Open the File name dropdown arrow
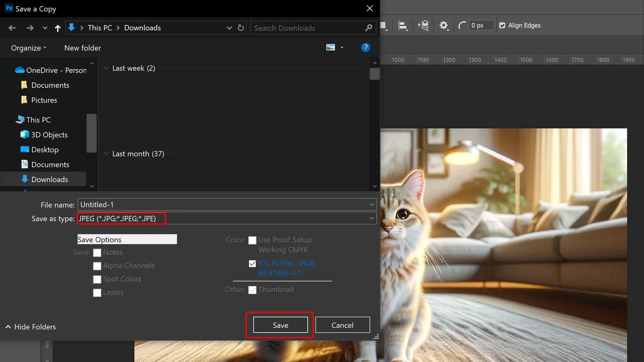Viewport: 644px width, 362px height. point(372,204)
